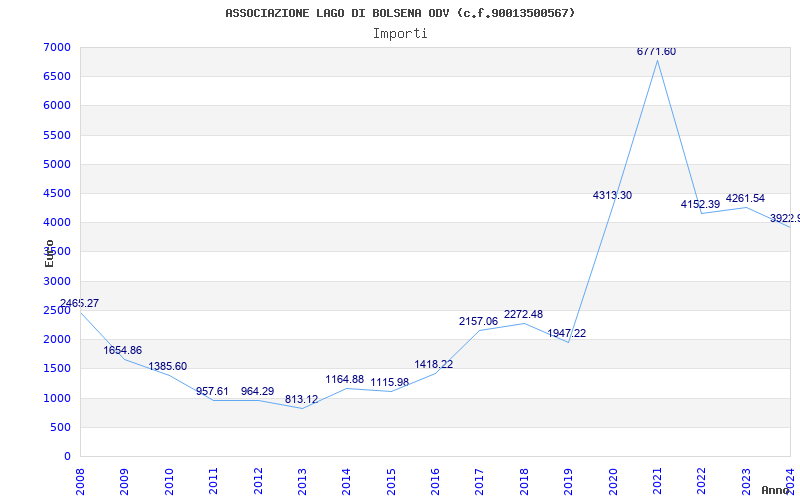Click the 813.12 data label
800x500 pixels.
pos(301,399)
